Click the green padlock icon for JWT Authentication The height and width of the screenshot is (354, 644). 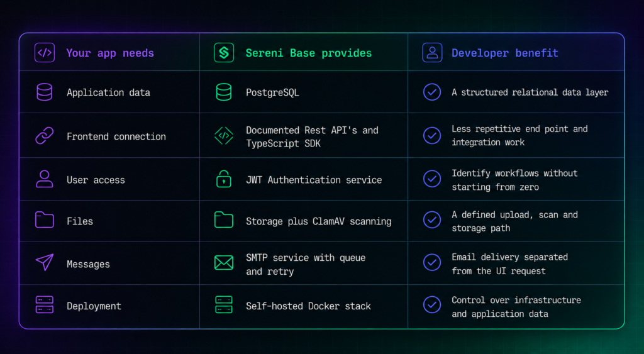(x=224, y=179)
